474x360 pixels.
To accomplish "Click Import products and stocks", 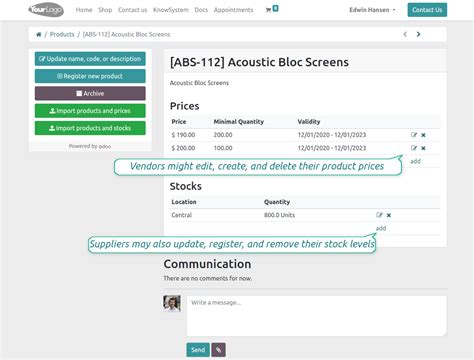I will coord(90,128).
